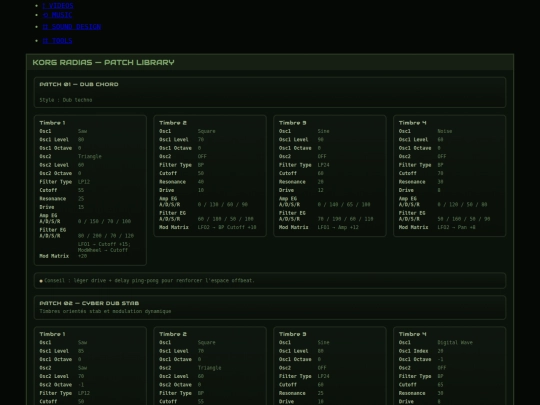Click 'Timbres orientés stab et modulation dynamique' subtitle
Image resolution: width=540 pixels, height=405 pixels.
[105, 311]
